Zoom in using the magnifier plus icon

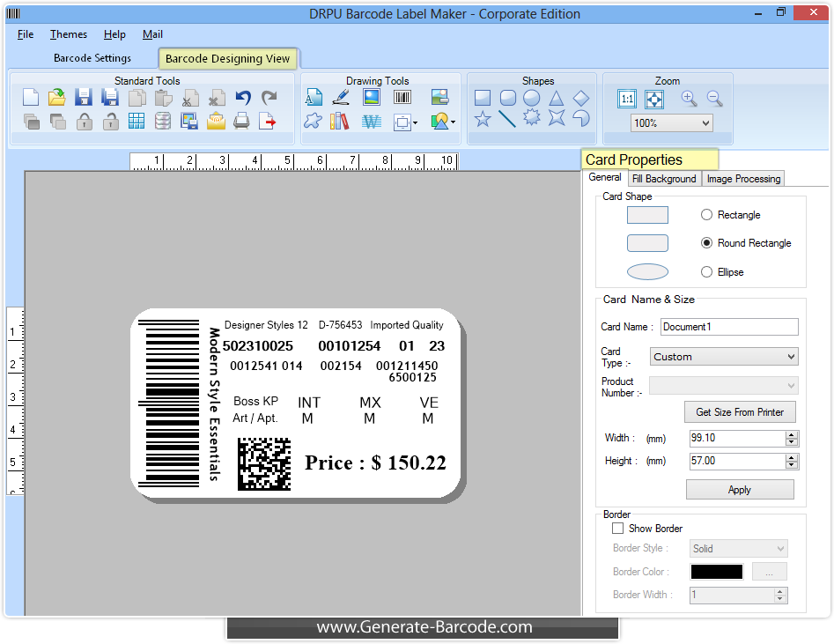click(688, 99)
